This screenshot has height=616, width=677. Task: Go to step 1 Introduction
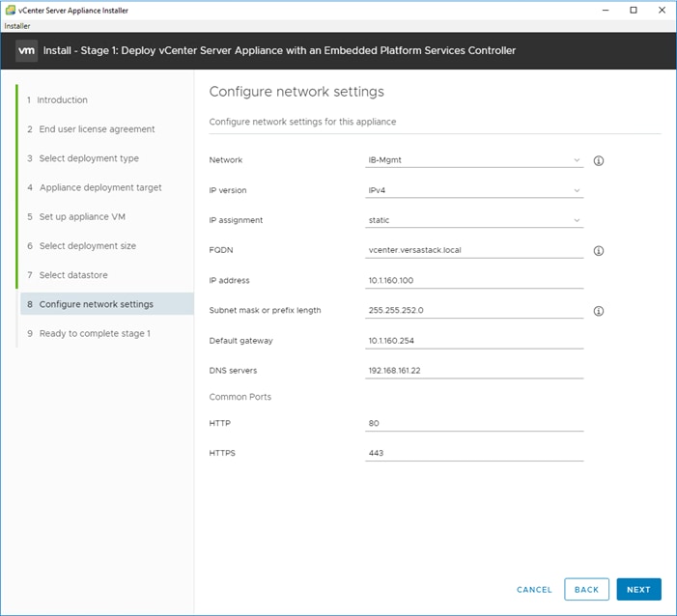click(57, 99)
